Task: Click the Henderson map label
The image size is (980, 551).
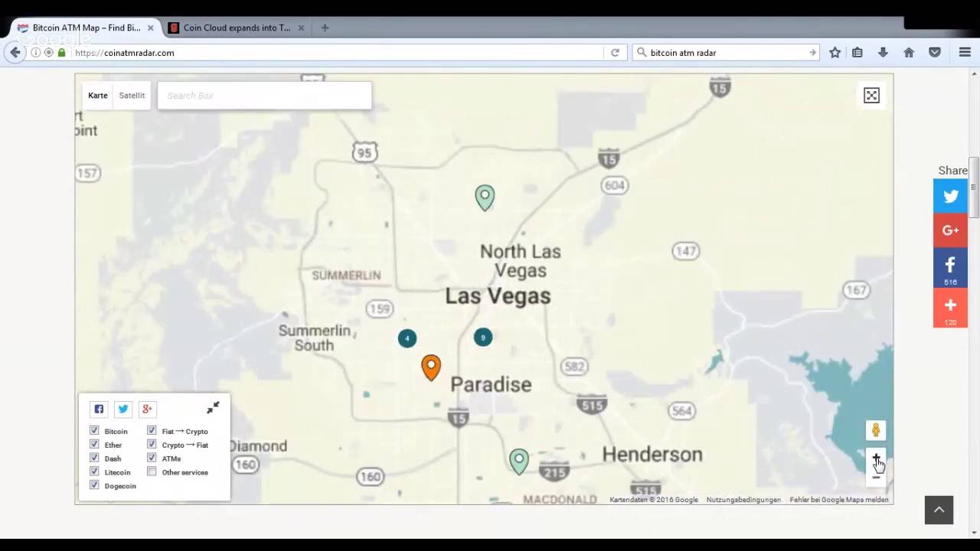Action: pyautogui.click(x=652, y=454)
